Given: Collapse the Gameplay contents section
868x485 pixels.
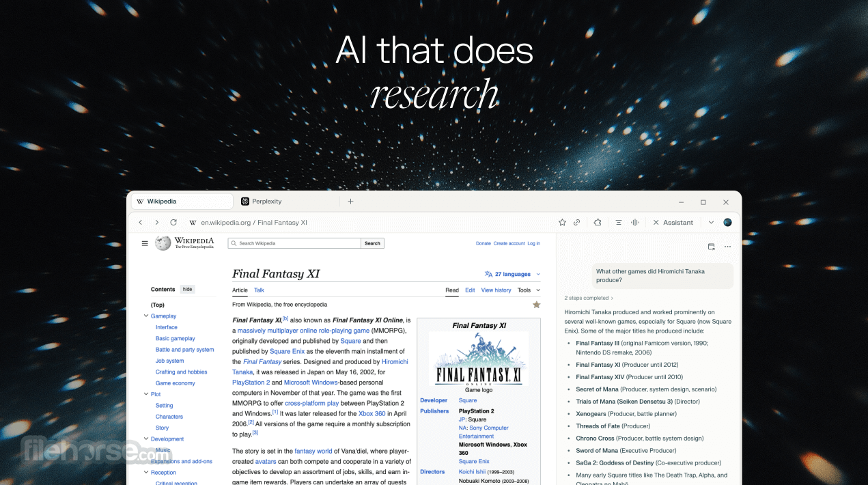Looking at the screenshot, I should [x=146, y=316].
